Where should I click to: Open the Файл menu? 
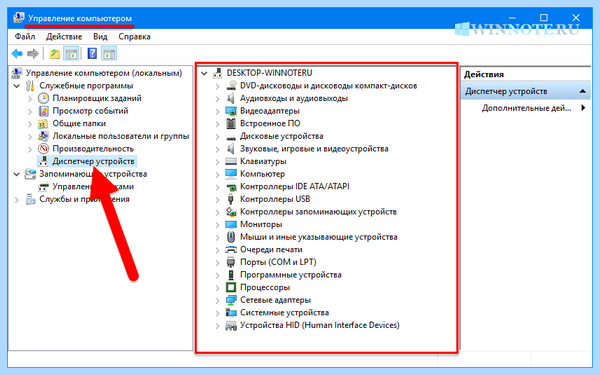(25, 37)
